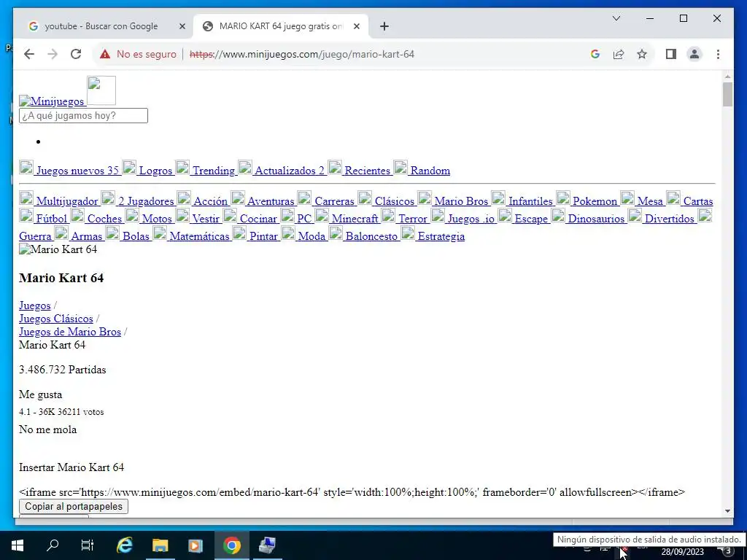Viewport: 747px width, 560px height.
Task: Open the Google icon in the address bar
Action: (595, 54)
